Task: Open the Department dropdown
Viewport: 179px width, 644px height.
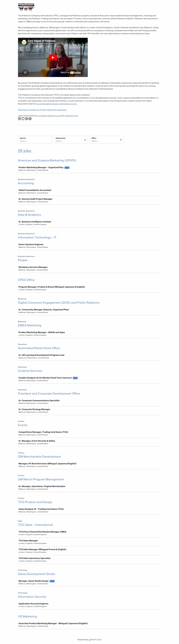Action: point(70,140)
